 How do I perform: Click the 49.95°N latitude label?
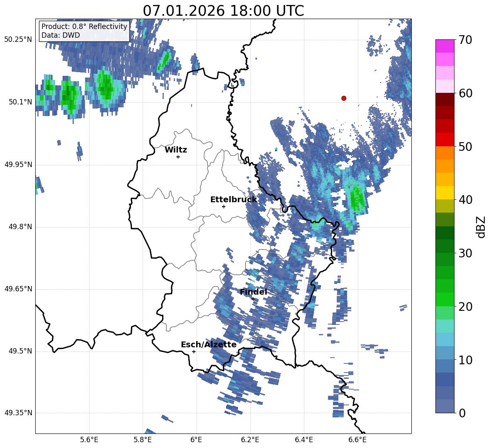(18, 165)
